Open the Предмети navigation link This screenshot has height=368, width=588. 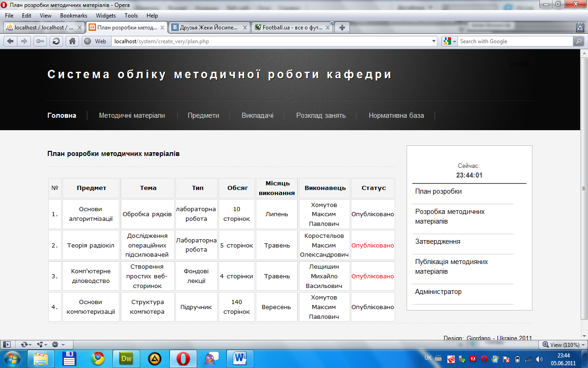pyautogui.click(x=204, y=115)
